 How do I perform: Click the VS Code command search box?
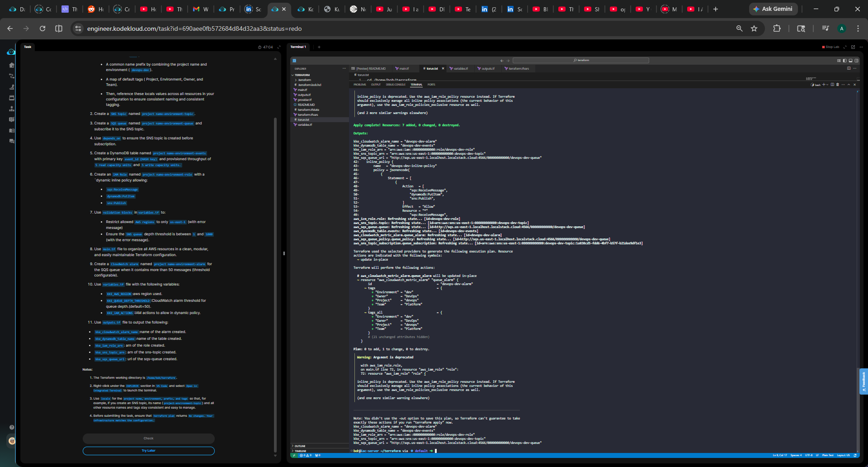click(580, 61)
